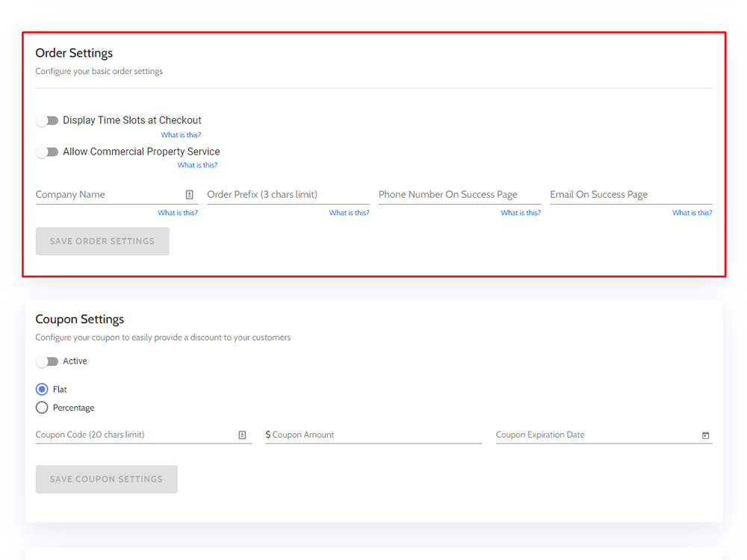Image resolution: width=747 pixels, height=560 pixels.
Task: Click the Coupon Settings heading
Action: 80,319
